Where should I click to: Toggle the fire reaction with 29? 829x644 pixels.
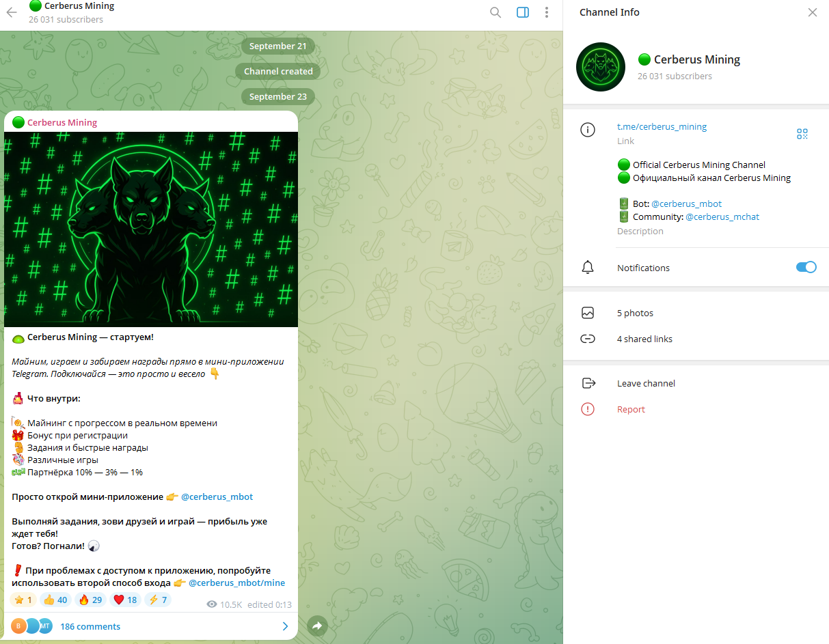(x=90, y=600)
